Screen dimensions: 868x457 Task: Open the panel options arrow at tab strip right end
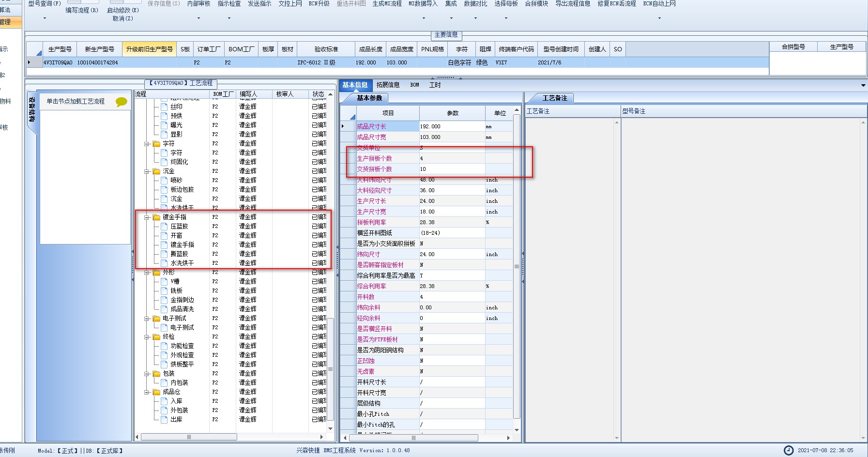pyautogui.click(x=863, y=85)
